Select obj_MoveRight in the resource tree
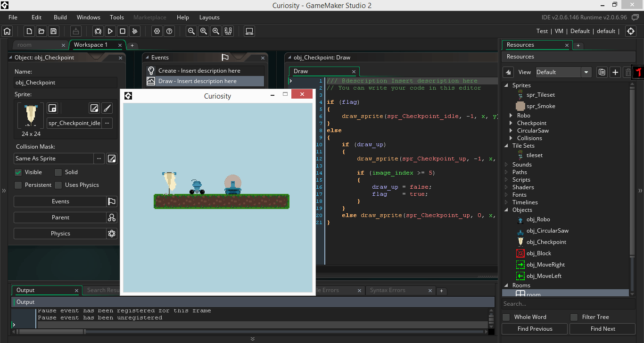The width and height of the screenshot is (644, 343). 545,265
